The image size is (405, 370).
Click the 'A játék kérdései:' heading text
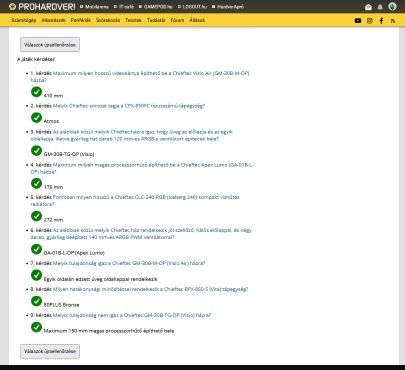click(x=36, y=59)
